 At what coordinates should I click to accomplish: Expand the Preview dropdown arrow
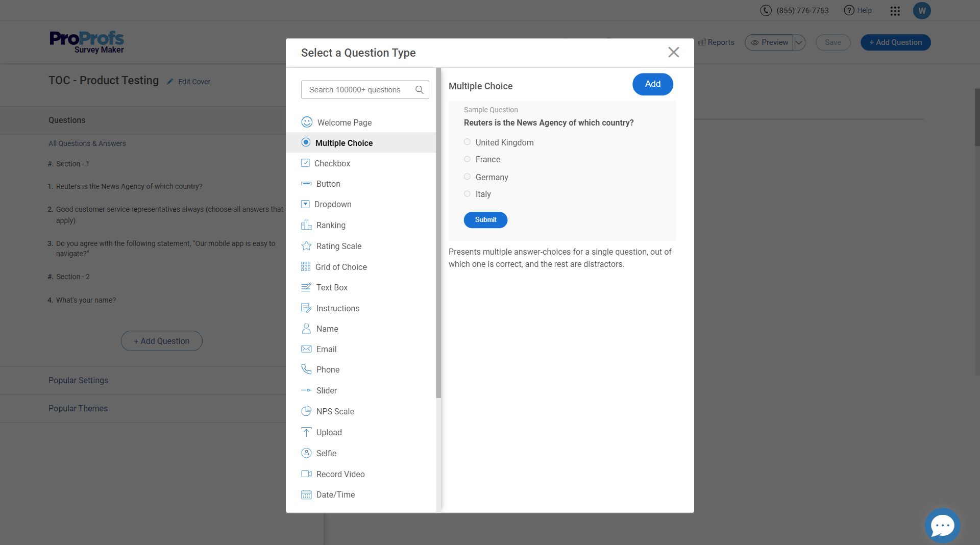click(x=799, y=42)
